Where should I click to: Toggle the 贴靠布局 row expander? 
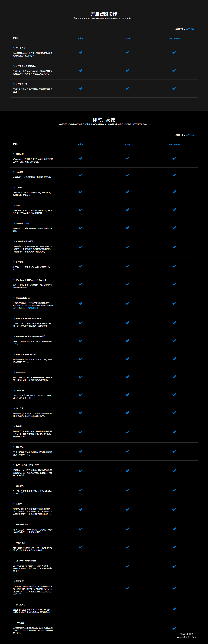tap(14, 447)
